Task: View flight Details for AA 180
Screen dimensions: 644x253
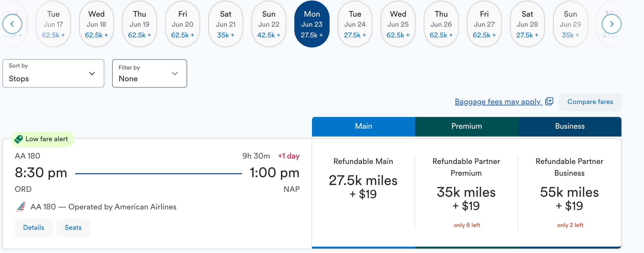Action: (x=34, y=228)
